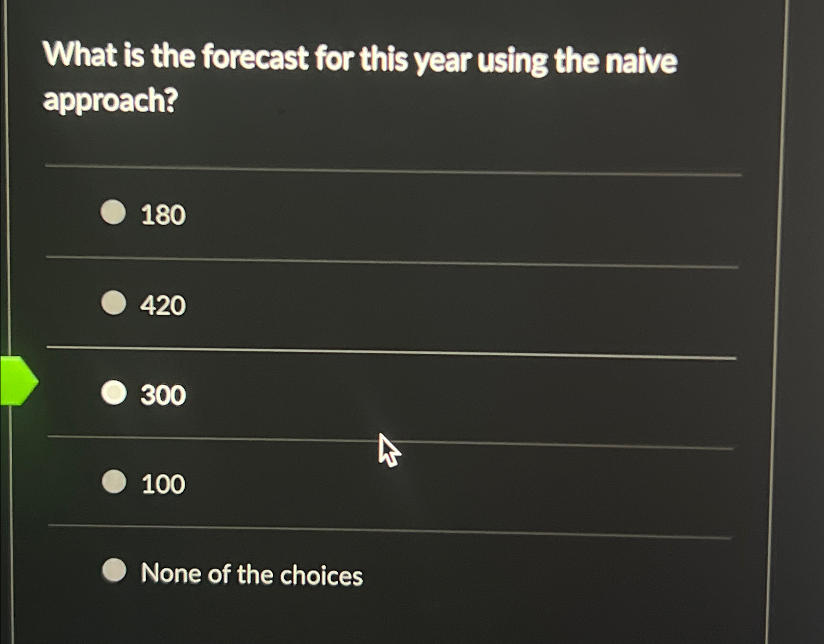
Task: Click the row containing the 180 answer
Action: click(343, 215)
